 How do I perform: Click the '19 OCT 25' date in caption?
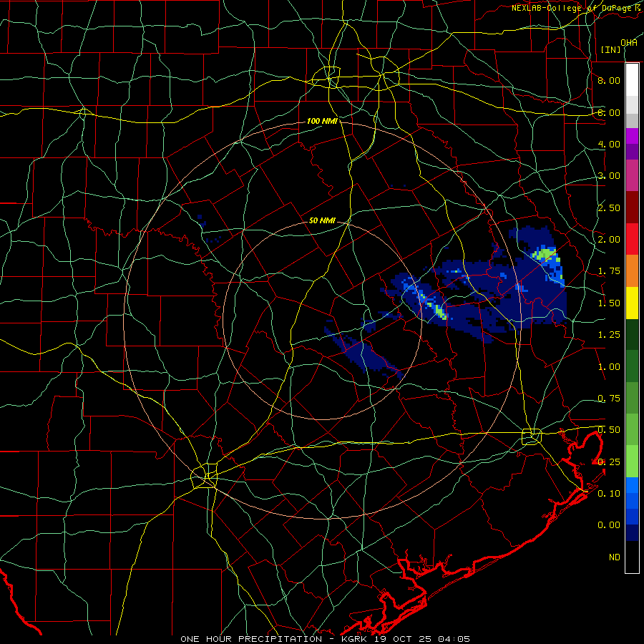pos(404,639)
